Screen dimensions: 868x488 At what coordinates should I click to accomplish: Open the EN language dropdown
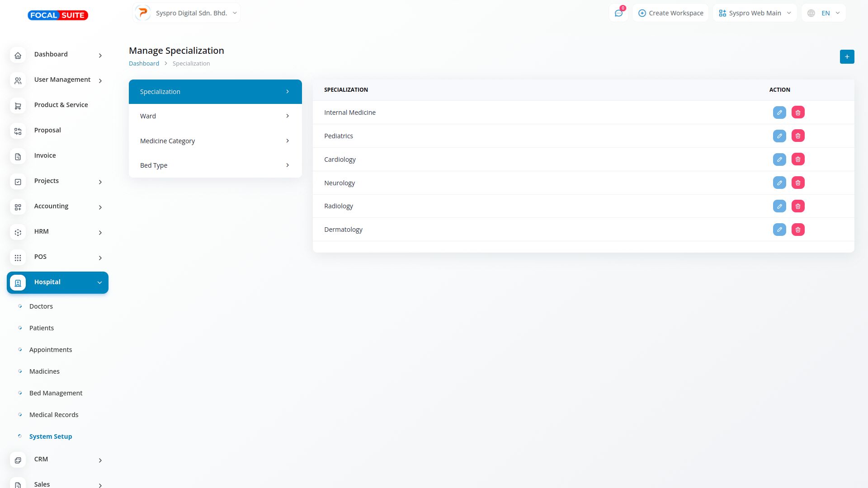[x=823, y=13]
